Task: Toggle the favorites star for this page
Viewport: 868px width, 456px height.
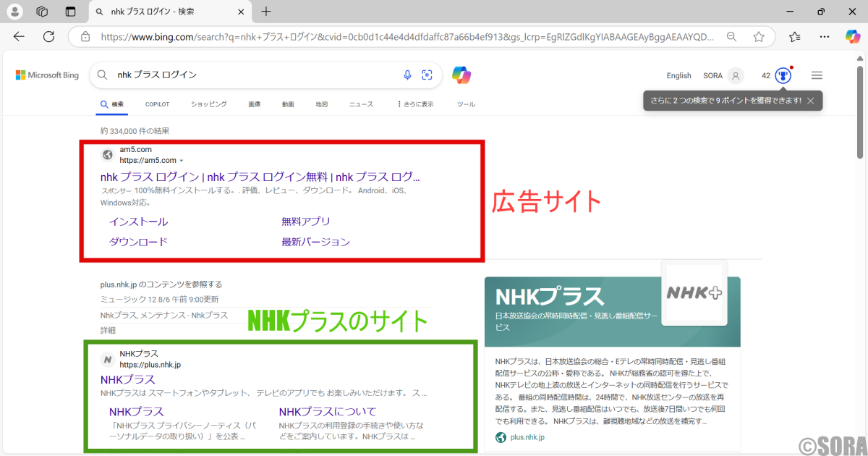Action: (x=757, y=36)
